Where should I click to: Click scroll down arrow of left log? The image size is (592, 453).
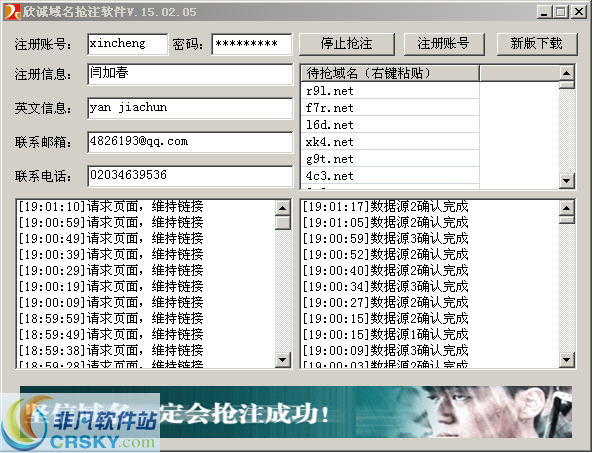282,359
